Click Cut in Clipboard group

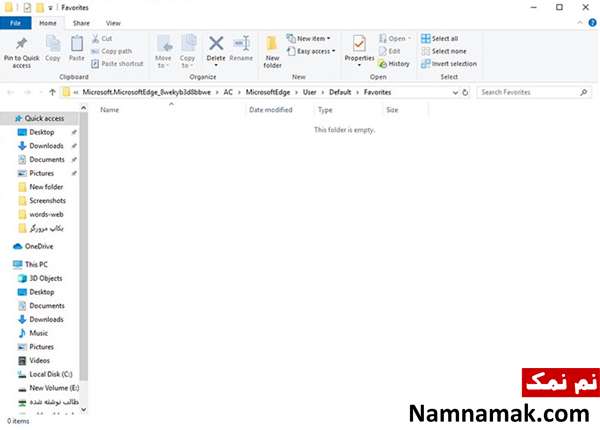(102, 39)
